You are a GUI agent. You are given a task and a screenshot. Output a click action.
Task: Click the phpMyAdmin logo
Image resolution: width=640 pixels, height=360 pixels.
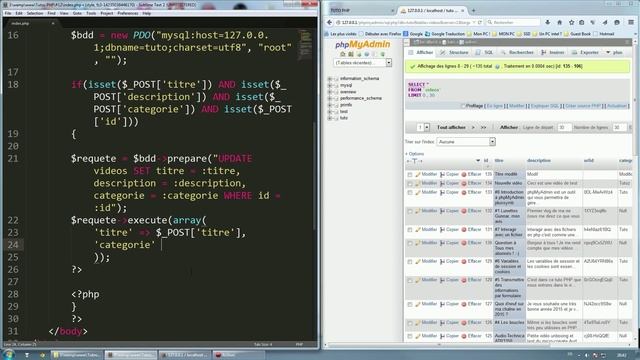[362, 44]
